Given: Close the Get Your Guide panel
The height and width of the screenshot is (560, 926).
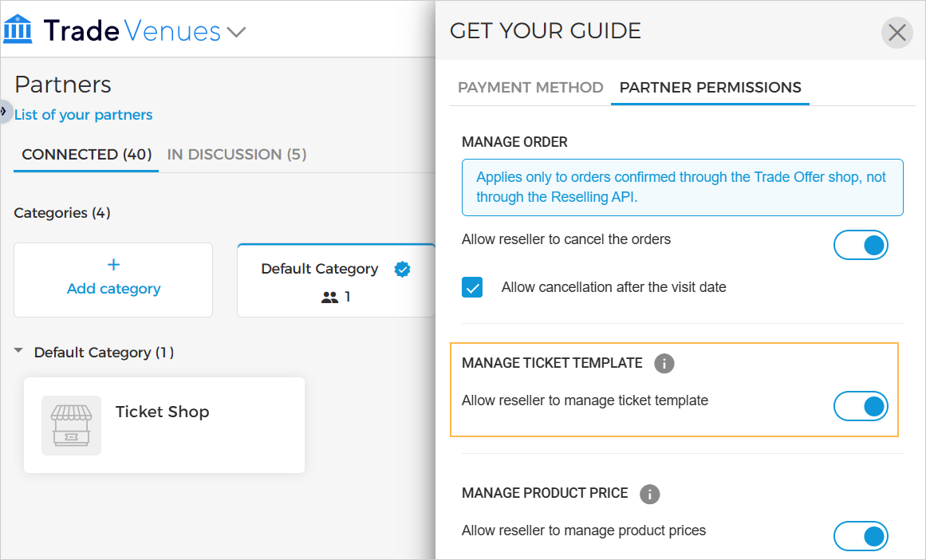Looking at the screenshot, I should pyautogui.click(x=896, y=33).
